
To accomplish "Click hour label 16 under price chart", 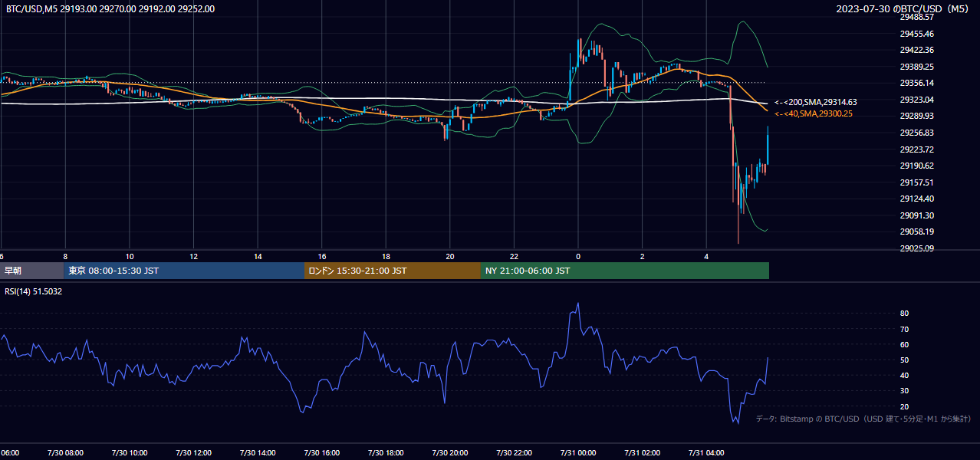I will pos(322,256).
